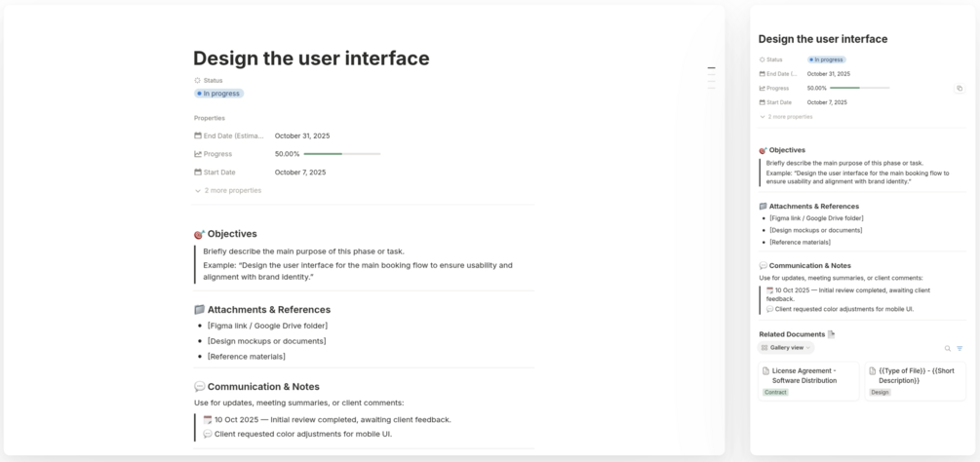Viewport: 980px width, 462px height.
Task: Click the In progress status badge on main page
Action: [219, 94]
